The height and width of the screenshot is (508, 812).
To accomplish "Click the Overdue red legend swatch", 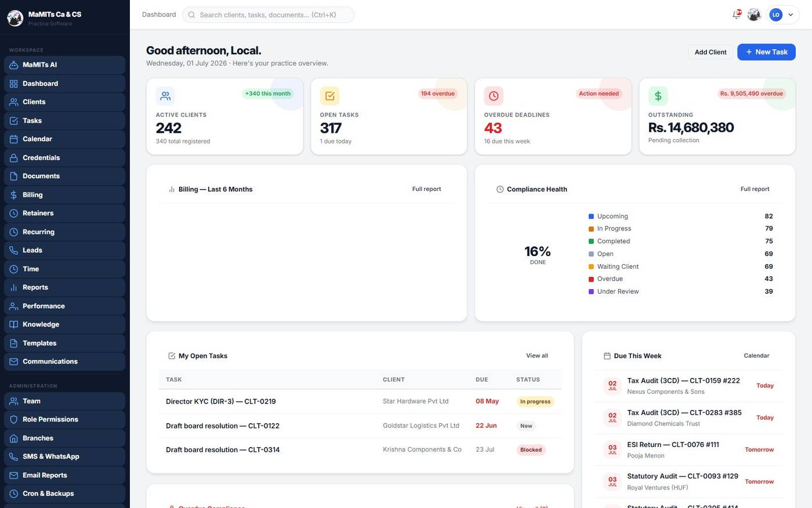I will pos(591,279).
